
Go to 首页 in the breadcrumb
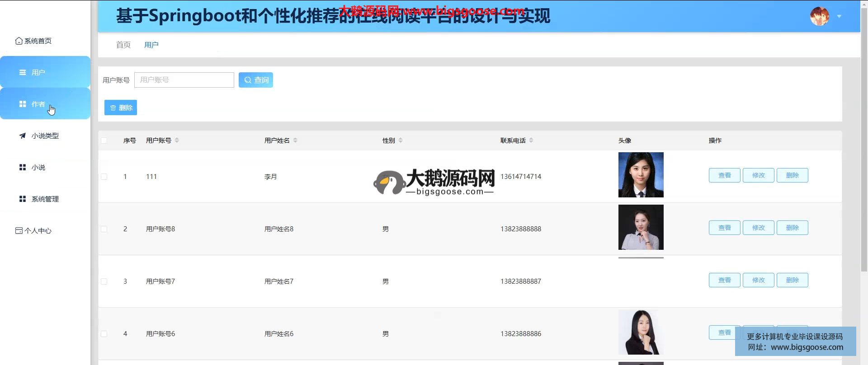[123, 45]
